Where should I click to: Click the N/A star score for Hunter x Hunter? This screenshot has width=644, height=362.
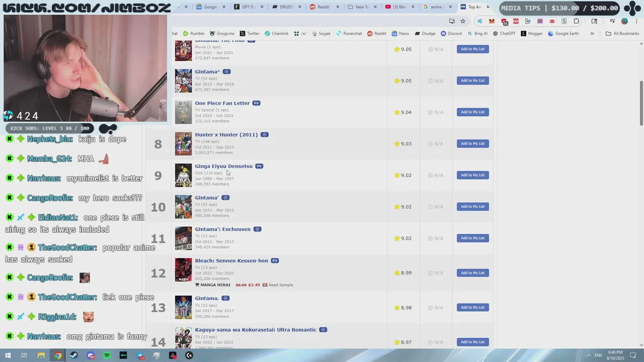[436, 144]
